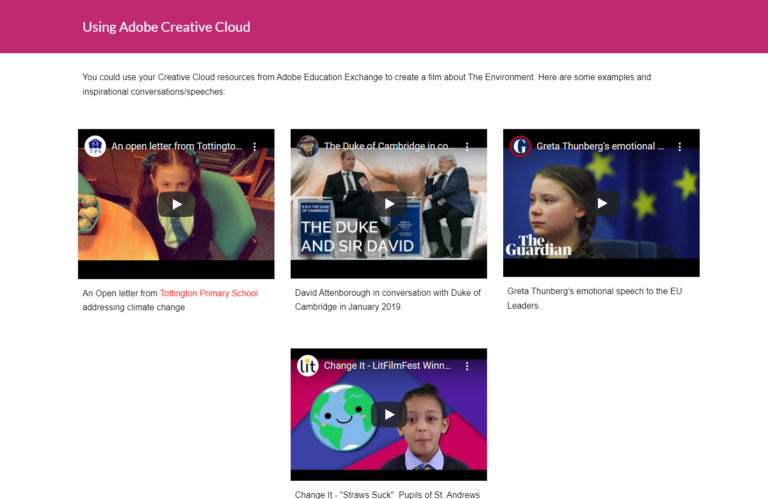Click the Duke of Cambridge channel avatar

tap(308, 146)
